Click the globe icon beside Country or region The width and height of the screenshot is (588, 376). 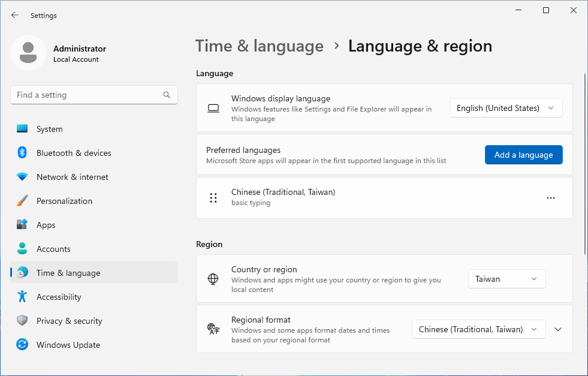(x=213, y=279)
